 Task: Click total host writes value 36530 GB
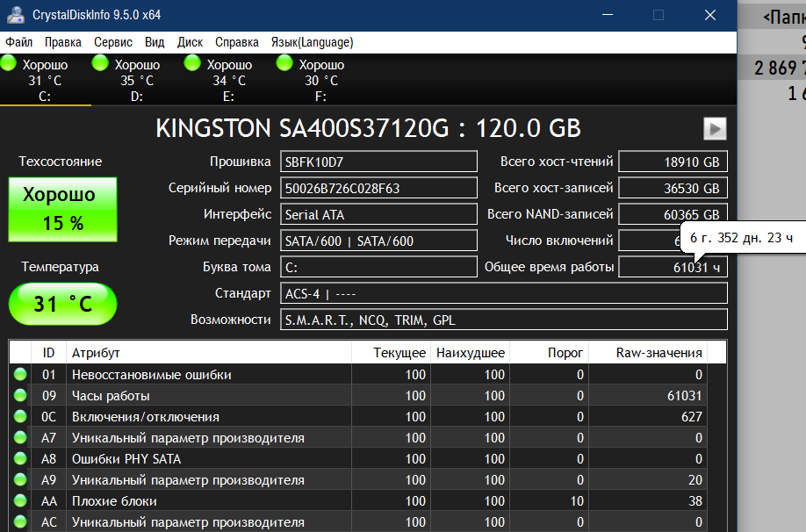673,188
